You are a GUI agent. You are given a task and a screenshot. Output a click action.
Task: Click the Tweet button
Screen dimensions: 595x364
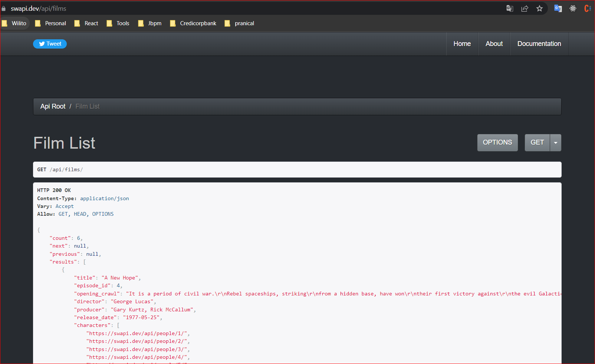coord(50,44)
